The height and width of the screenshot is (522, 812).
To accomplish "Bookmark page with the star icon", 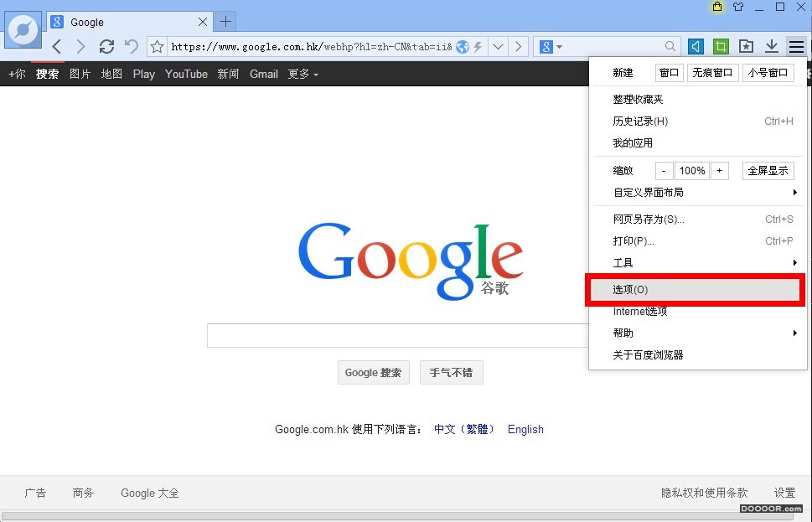I will 157,47.
